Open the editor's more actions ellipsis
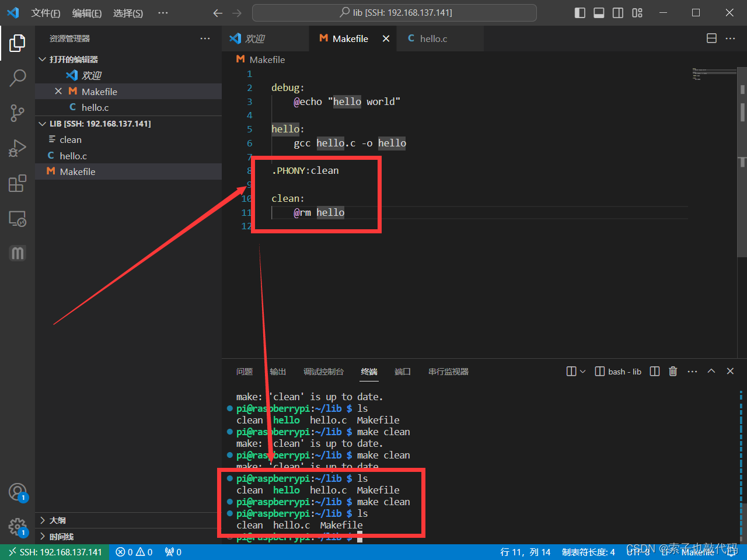 point(730,38)
